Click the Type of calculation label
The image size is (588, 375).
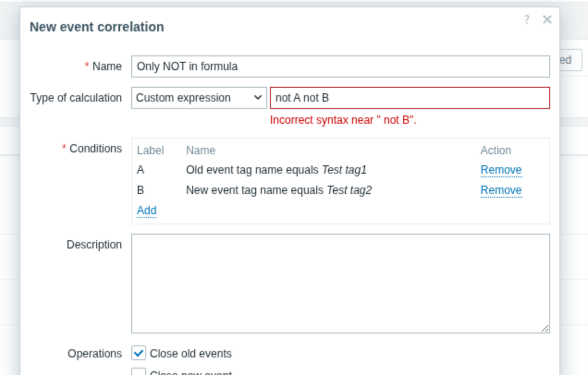coord(76,98)
